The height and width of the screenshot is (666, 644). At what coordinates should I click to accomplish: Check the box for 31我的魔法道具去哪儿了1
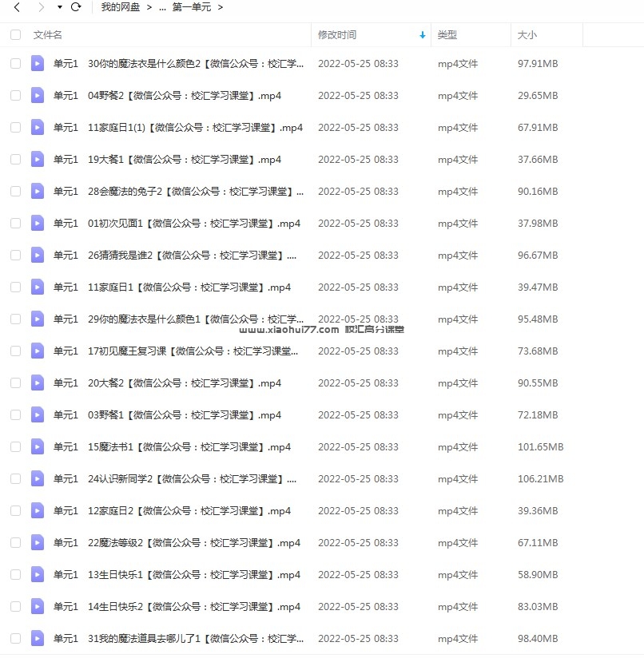click(x=16, y=638)
